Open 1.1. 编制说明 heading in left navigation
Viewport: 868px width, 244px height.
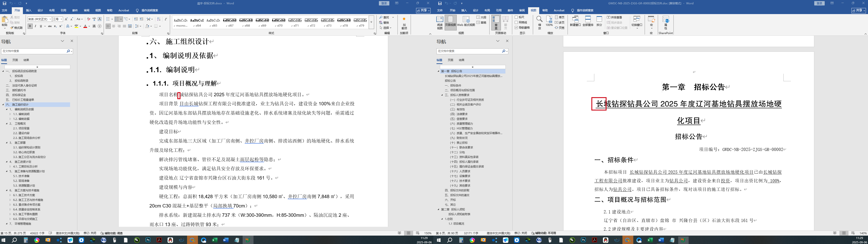coord(21,114)
